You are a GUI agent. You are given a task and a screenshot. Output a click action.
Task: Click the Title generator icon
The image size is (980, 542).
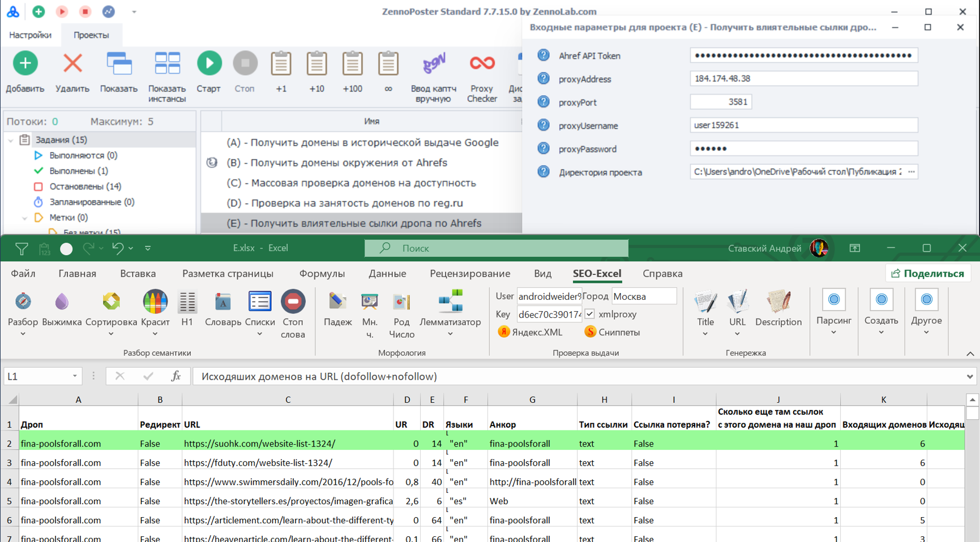(705, 302)
